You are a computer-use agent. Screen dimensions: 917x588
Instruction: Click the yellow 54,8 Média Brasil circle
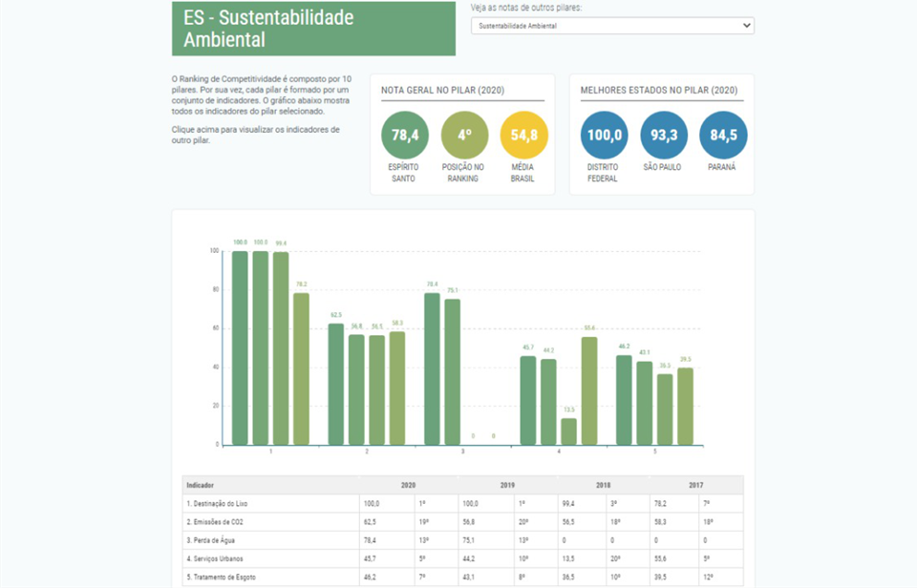pos(523,135)
